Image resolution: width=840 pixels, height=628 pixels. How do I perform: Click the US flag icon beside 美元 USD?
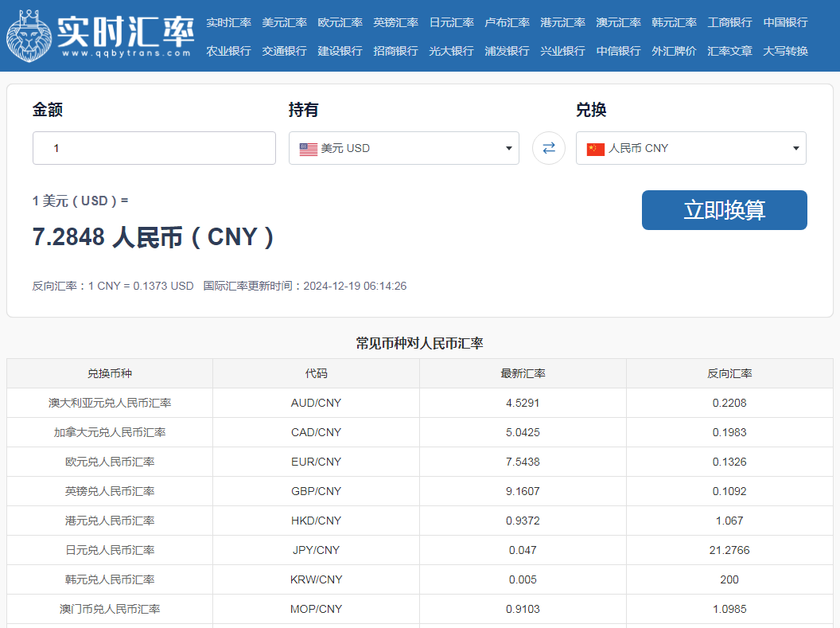pos(308,147)
